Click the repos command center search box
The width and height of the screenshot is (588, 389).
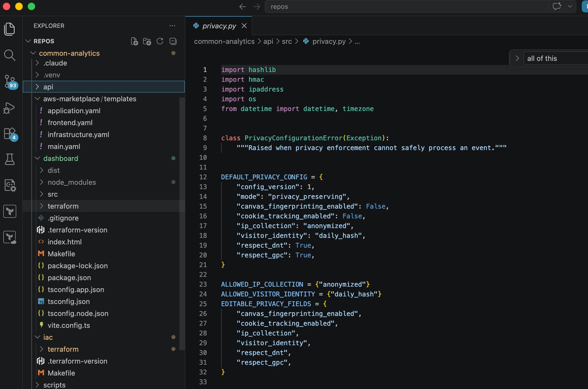click(407, 7)
